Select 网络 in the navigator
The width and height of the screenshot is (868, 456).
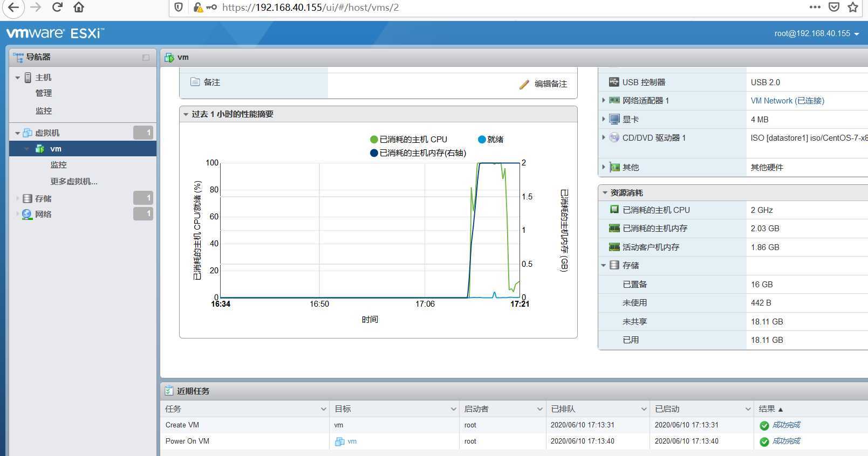click(43, 214)
